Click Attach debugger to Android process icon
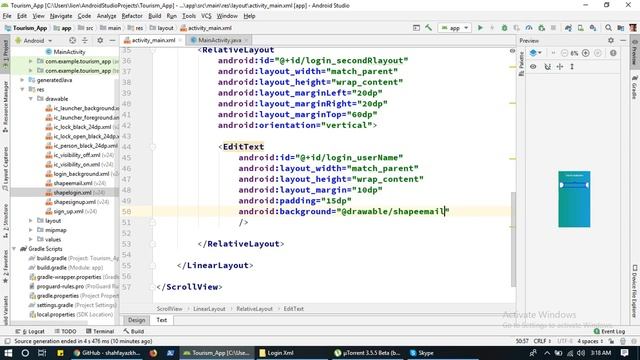640x360 pixels. (x=542, y=28)
